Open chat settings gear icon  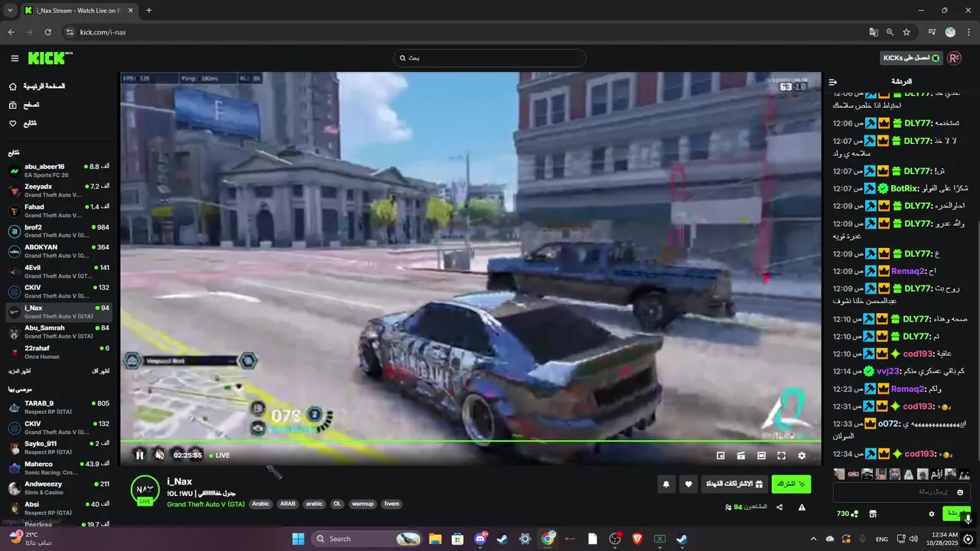pos(932,514)
